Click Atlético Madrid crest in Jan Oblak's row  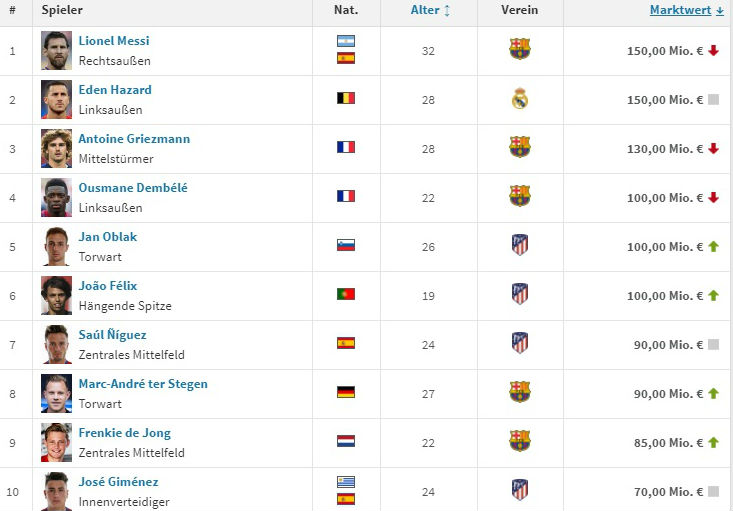(520, 246)
